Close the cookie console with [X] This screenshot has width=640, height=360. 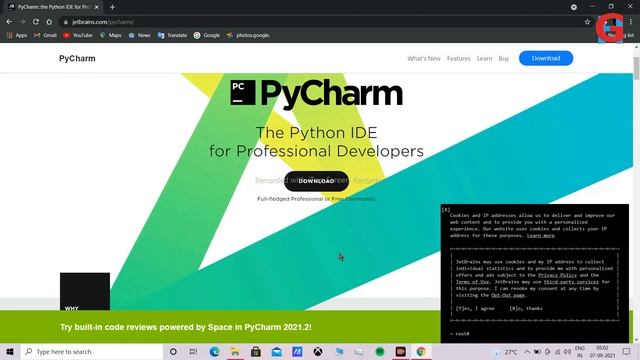point(446,210)
